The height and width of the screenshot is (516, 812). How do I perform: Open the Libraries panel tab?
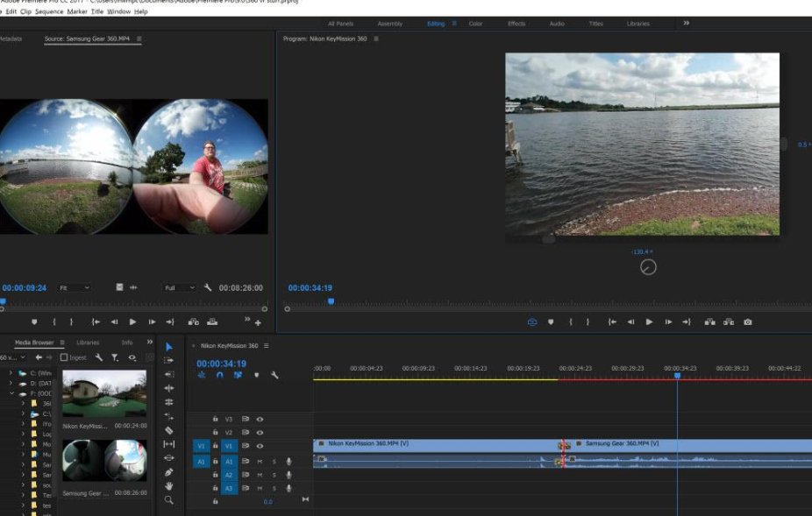(88, 343)
